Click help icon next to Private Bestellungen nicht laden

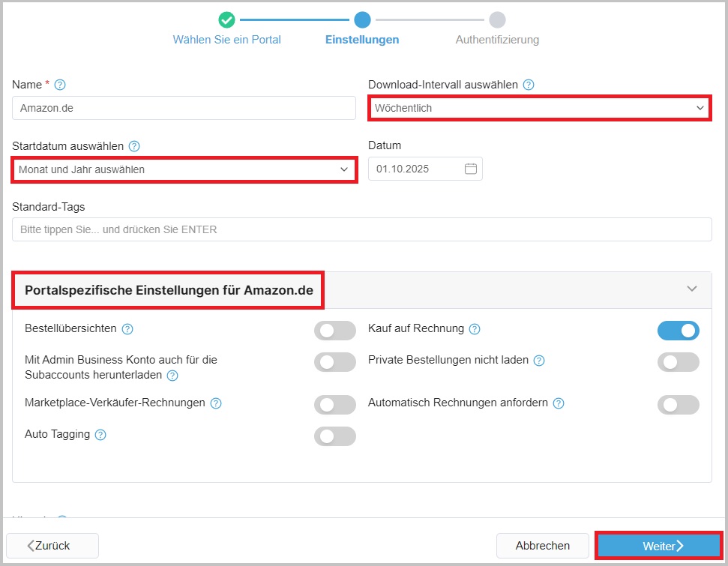click(x=539, y=361)
